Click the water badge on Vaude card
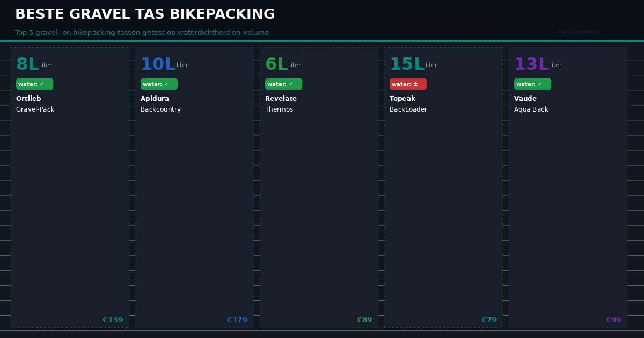Image resolution: width=644 pixels, height=338 pixels. tap(532, 84)
